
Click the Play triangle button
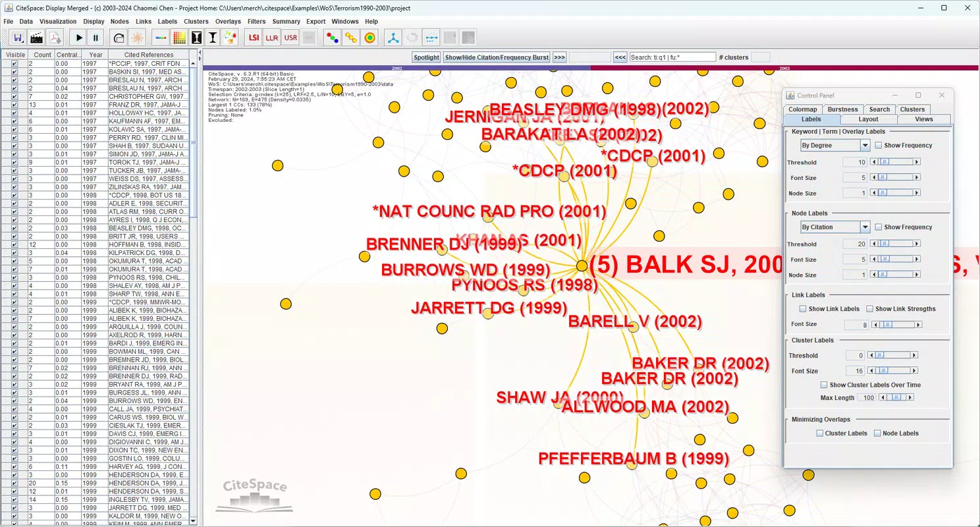coord(79,38)
